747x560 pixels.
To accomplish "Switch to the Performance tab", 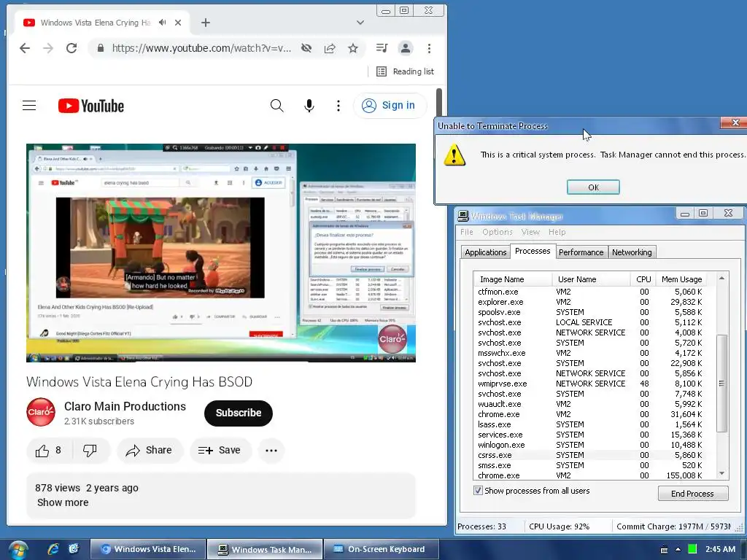I will (x=581, y=252).
